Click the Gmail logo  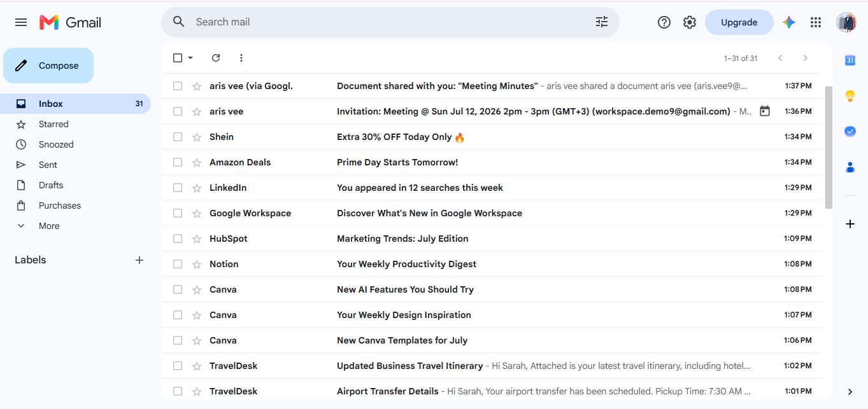click(70, 22)
